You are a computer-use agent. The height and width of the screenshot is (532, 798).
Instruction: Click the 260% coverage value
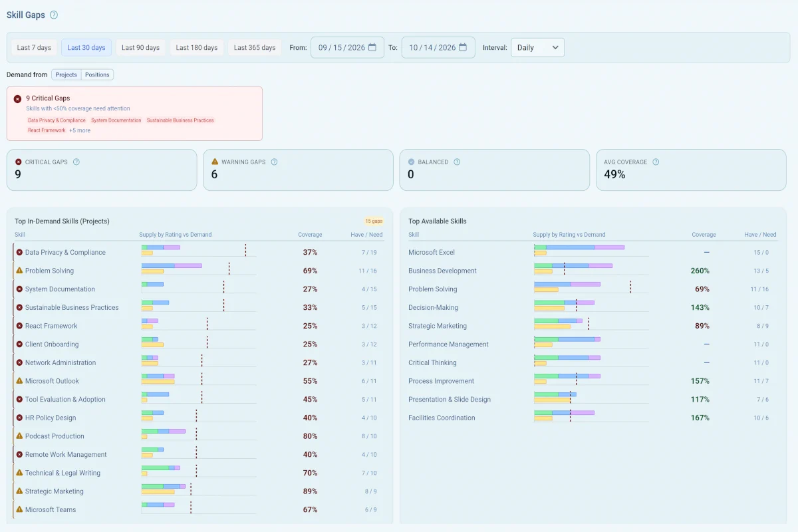pyautogui.click(x=700, y=271)
